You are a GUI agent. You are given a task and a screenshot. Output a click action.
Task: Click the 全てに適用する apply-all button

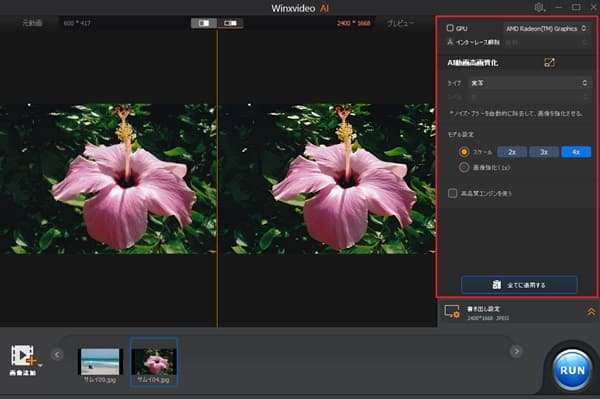[x=519, y=285]
